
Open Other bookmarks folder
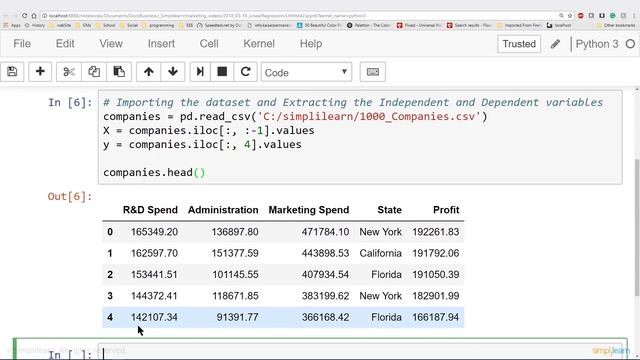pyautogui.click(x=616, y=25)
